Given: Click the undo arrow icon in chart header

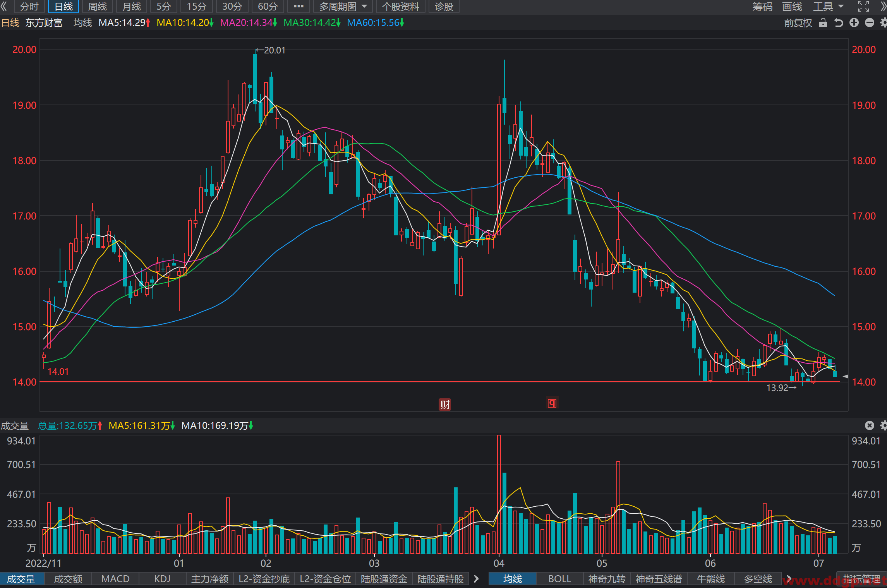Looking at the screenshot, I should (x=838, y=23).
